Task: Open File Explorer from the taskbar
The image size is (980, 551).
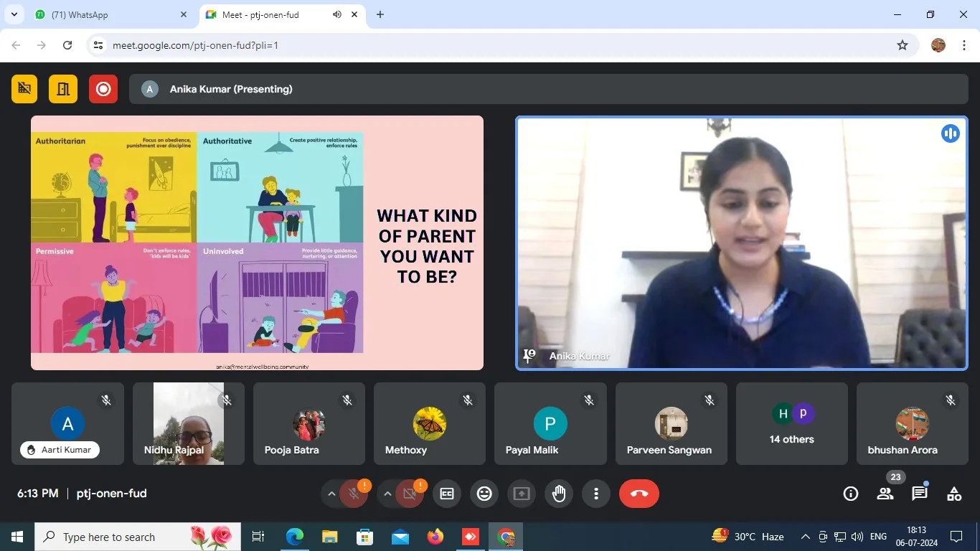Action: click(x=330, y=537)
